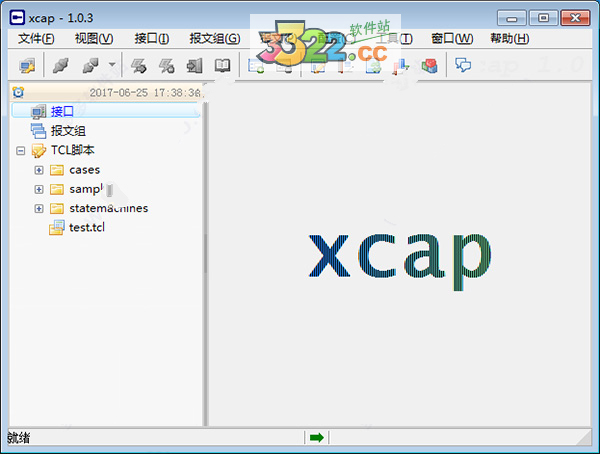Image resolution: width=600 pixels, height=454 pixels.
Task: Open the 视图(V) menu
Action: pyautogui.click(x=94, y=38)
